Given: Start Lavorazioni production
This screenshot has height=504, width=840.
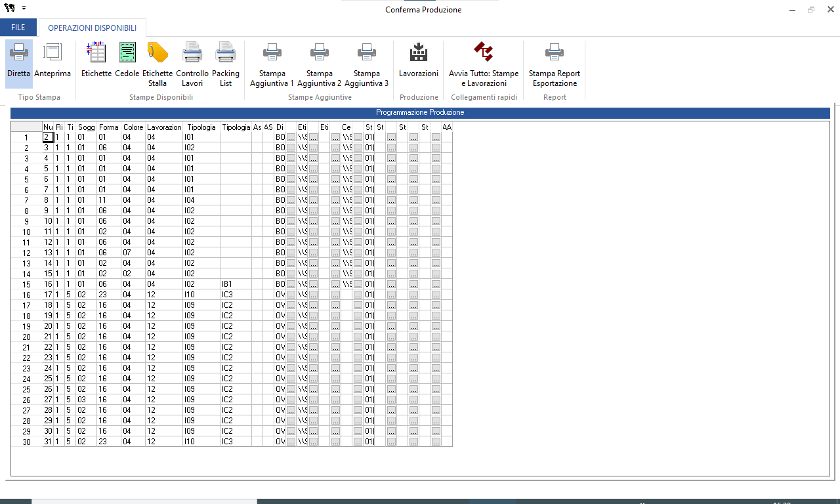Looking at the screenshot, I should click(x=419, y=64).
